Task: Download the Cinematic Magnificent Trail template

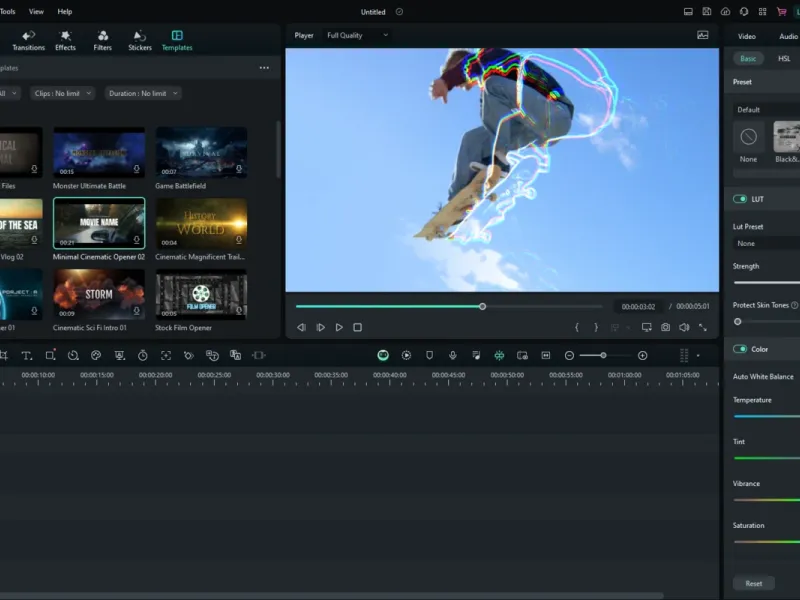Action: [239, 240]
